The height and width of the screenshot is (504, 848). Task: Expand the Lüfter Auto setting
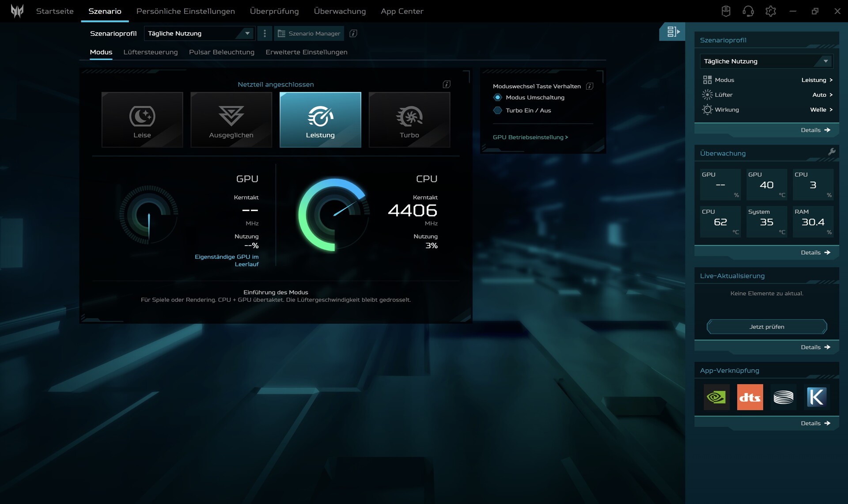tap(822, 95)
